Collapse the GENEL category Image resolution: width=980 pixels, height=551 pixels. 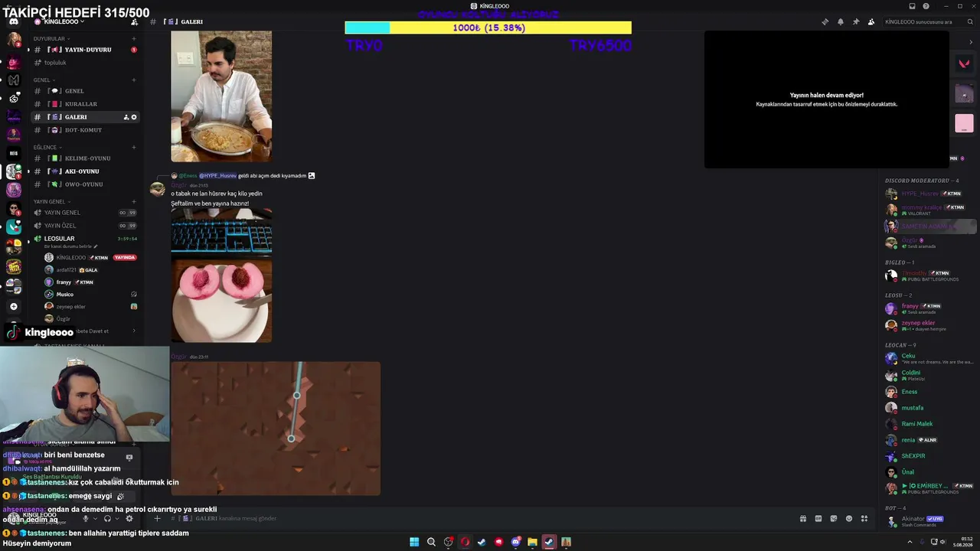pos(44,80)
